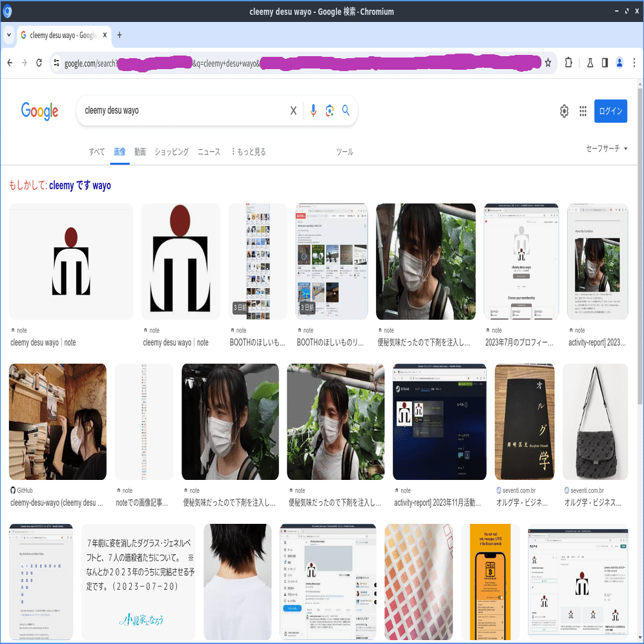
Task: Open the black オルグ学 book thumbnail
Action: tap(525, 421)
